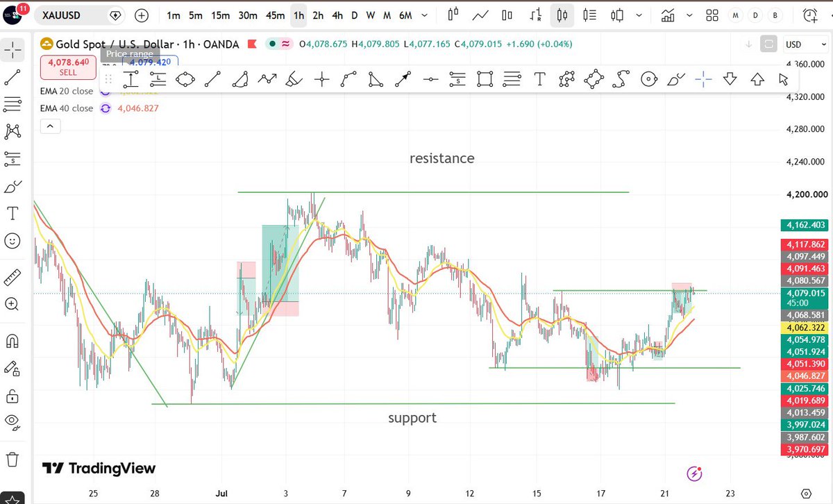Select the arrow mark down tool
The width and height of the screenshot is (833, 504).
point(730,80)
